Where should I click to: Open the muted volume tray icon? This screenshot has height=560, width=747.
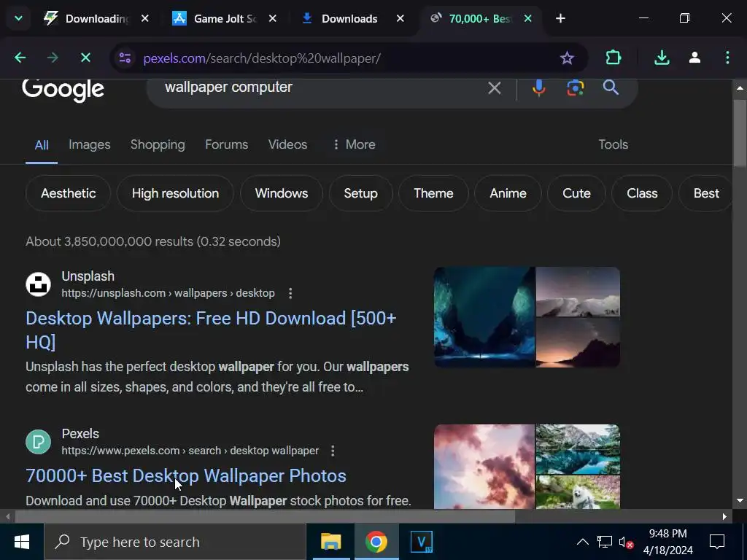pyautogui.click(x=625, y=542)
